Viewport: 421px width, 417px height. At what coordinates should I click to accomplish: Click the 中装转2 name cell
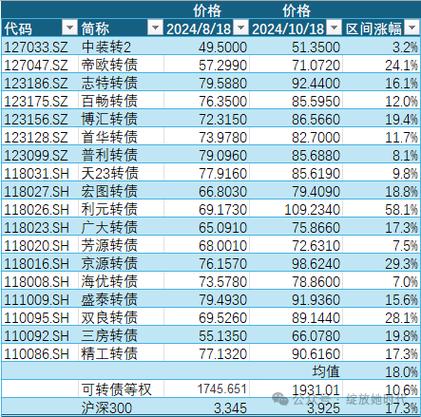[x=121, y=47]
